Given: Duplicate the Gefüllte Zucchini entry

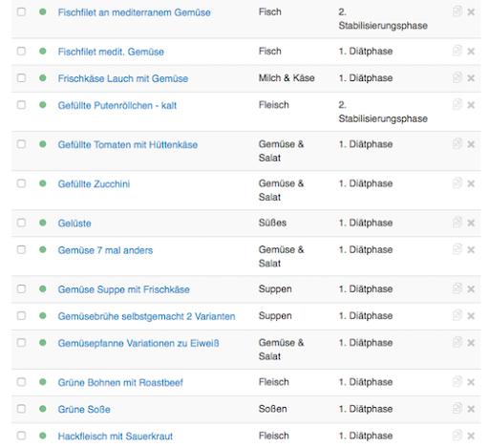Looking at the screenshot, I should click(x=457, y=183).
